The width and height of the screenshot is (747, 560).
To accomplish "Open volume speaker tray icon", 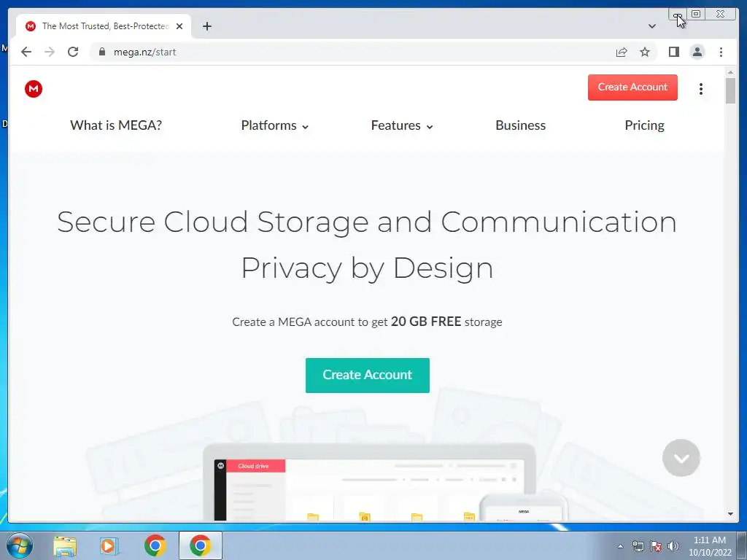I will point(673,546).
